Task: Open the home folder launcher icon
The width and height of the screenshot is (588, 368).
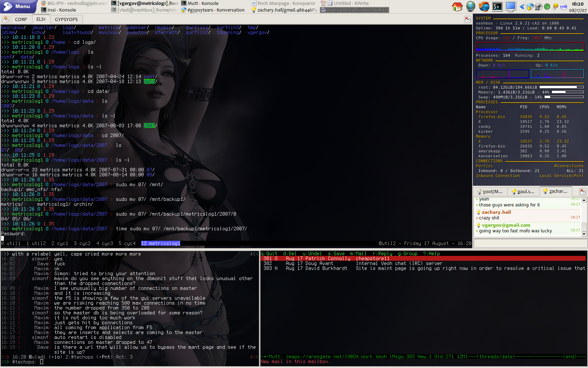Action: (457, 6)
